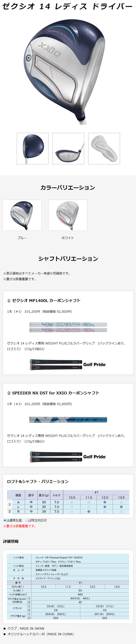Click the filled dot for A flex 12.5 loft
136x644 pixels.
[105, 502]
